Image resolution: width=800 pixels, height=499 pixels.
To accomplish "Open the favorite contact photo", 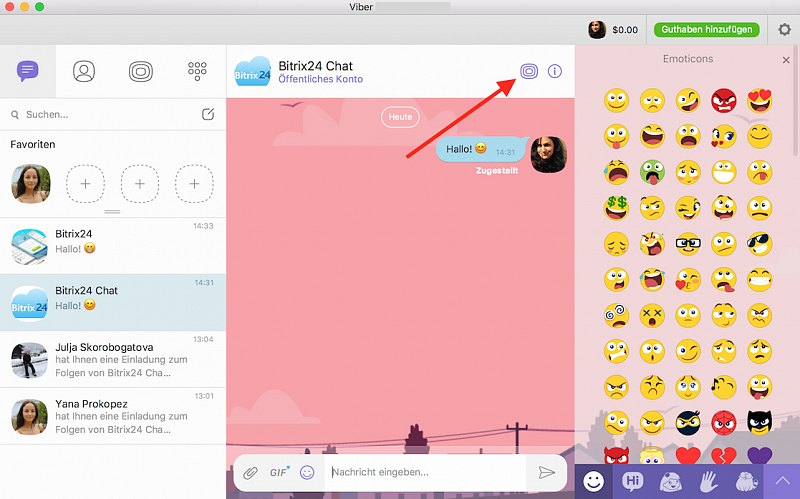I will click(31, 184).
